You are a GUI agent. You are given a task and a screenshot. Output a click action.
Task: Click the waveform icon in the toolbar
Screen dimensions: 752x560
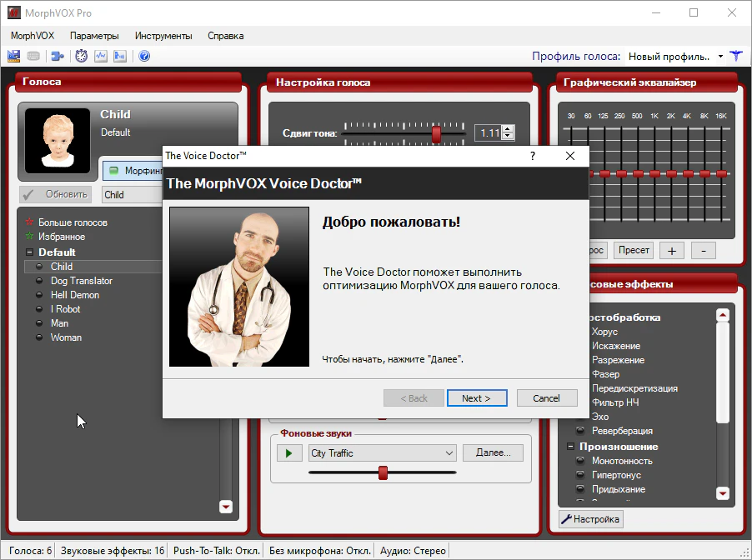[x=101, y=57]
